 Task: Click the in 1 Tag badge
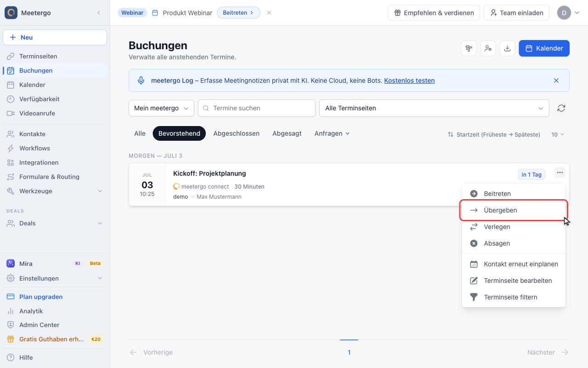click(531, 174)
